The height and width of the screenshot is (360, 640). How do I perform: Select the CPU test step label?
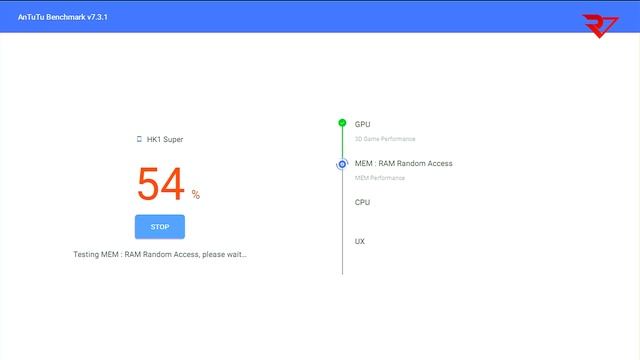[x=362, y=202]
